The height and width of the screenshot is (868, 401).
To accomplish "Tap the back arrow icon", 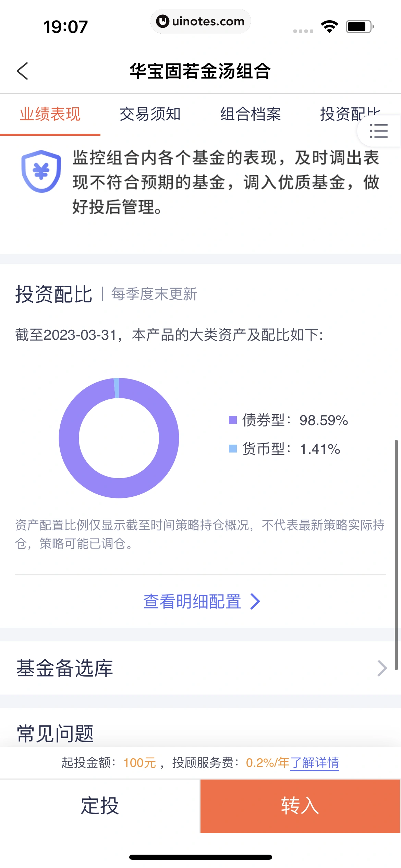I will pos(23,71).
